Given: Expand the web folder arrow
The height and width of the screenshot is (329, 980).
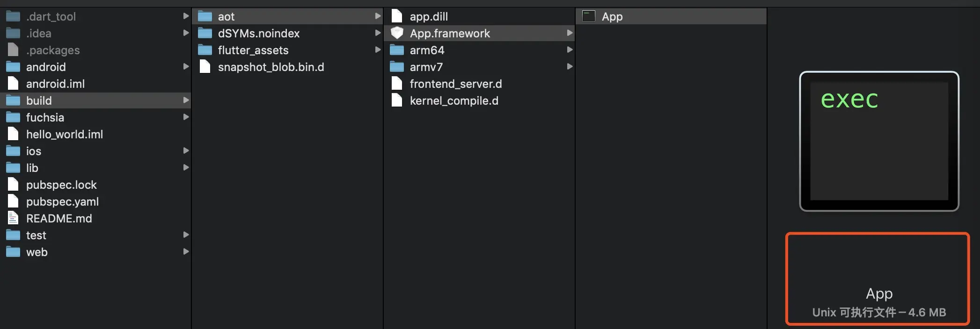Looking at the screenshot, I should (x=186, y=252).
